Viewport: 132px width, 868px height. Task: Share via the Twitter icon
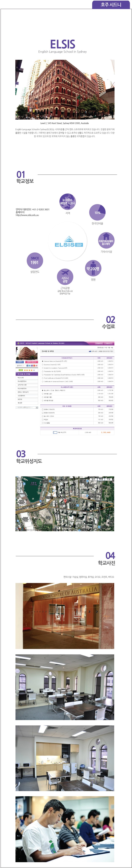tap(30, 366)
